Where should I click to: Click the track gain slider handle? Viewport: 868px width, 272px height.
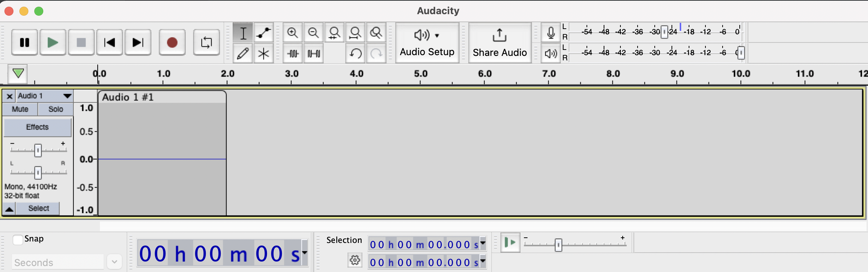tap(38, 151)
